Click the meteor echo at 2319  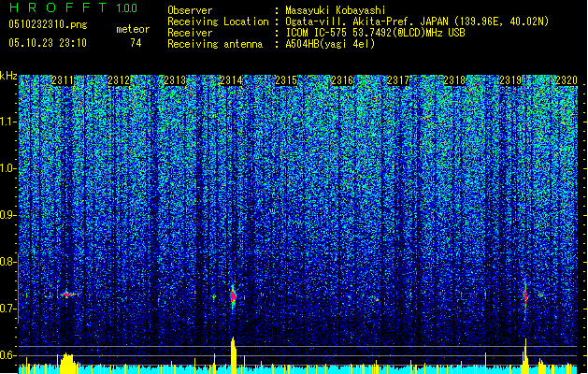pyautogui.click(x=525, y=296)
